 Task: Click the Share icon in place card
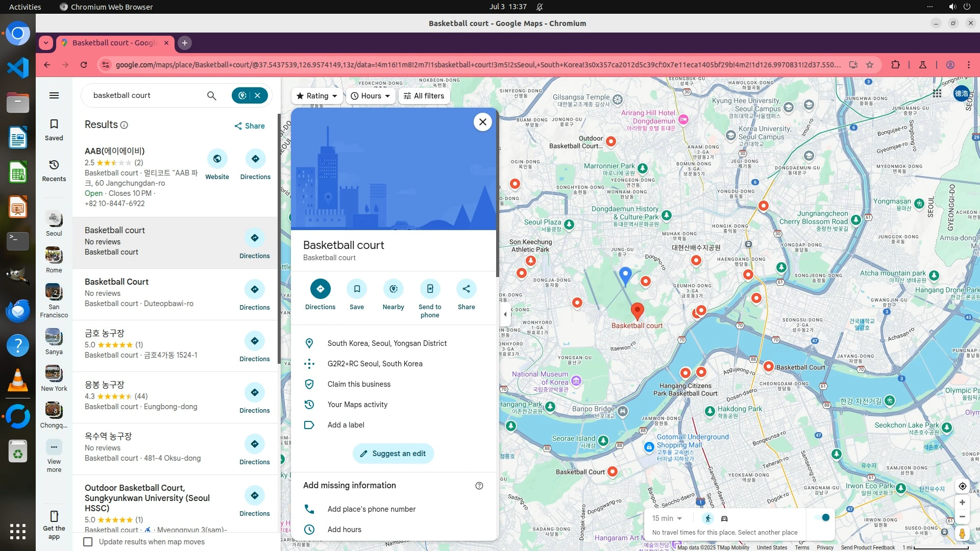[466, 289]
